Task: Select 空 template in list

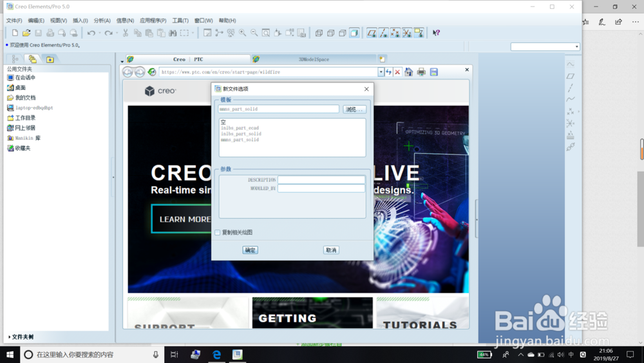Action: (x=223, y=122)
